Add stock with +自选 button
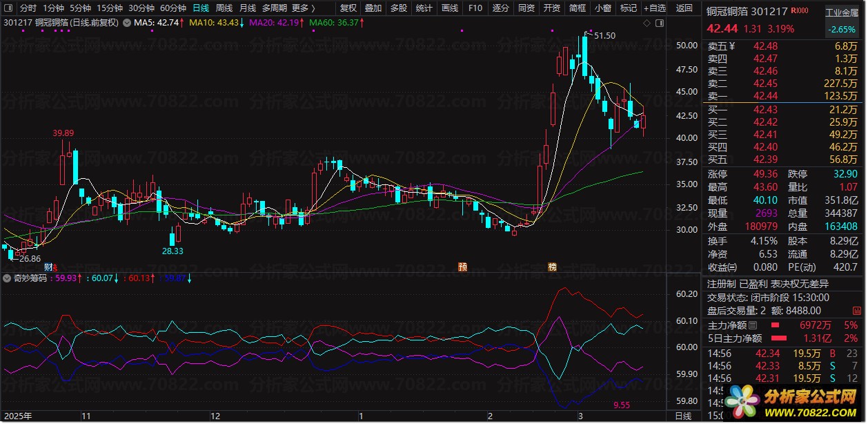The image size is (868, 424). (655, 8)
